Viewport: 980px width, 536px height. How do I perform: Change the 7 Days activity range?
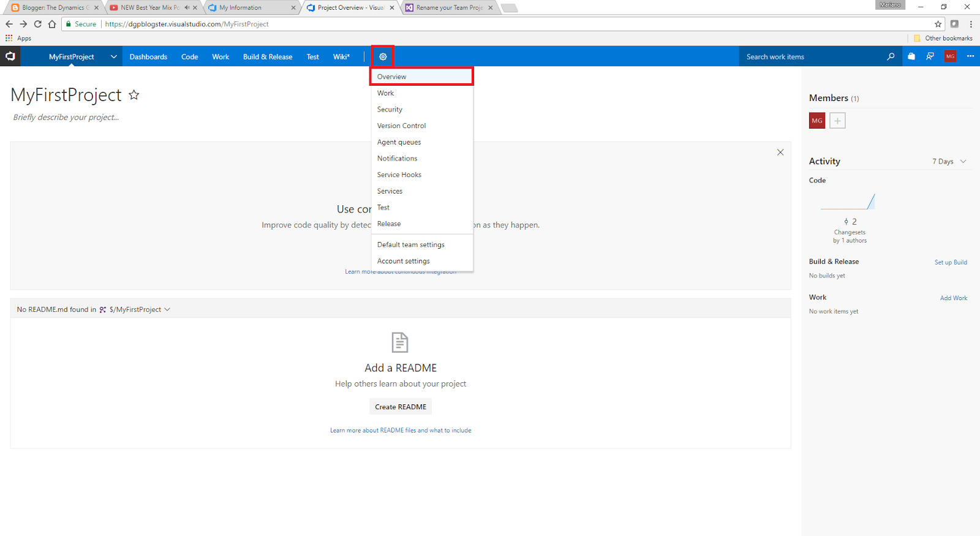click(949, 162)
